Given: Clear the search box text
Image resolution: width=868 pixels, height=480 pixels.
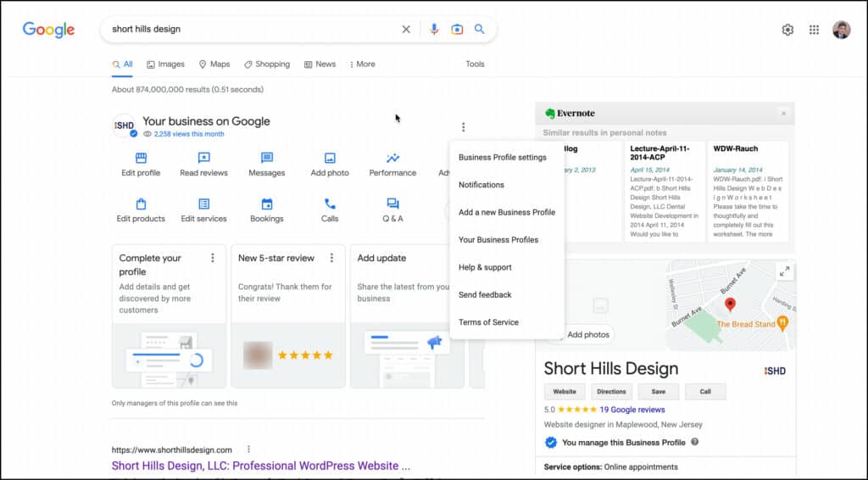Looking at the screenshot, I should (406, 30).
